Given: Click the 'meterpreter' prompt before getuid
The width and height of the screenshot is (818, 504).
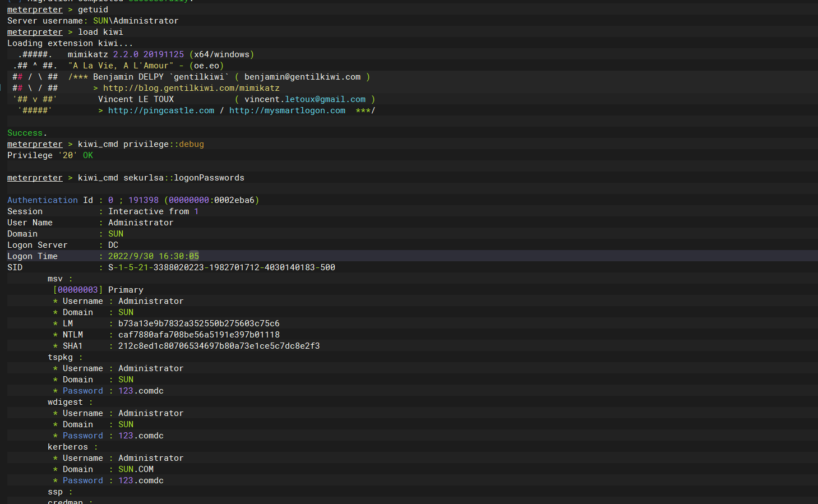Looking at the screenshot, I should [35, 10].
